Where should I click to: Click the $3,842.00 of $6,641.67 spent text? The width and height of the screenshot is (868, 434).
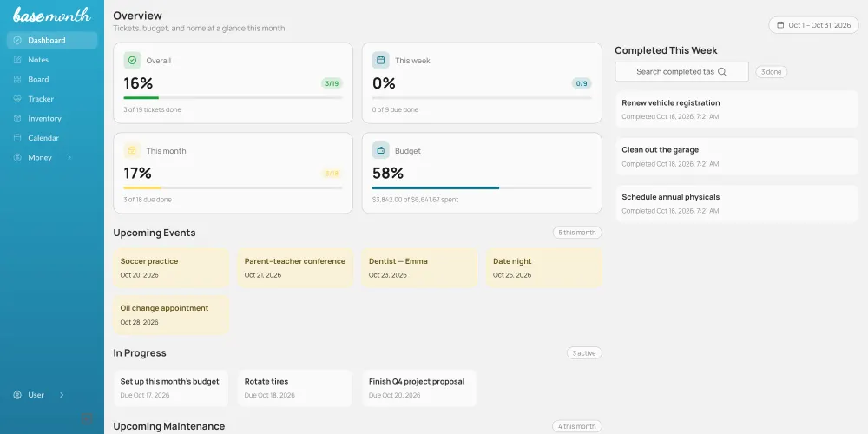click(x=415, y=200)
